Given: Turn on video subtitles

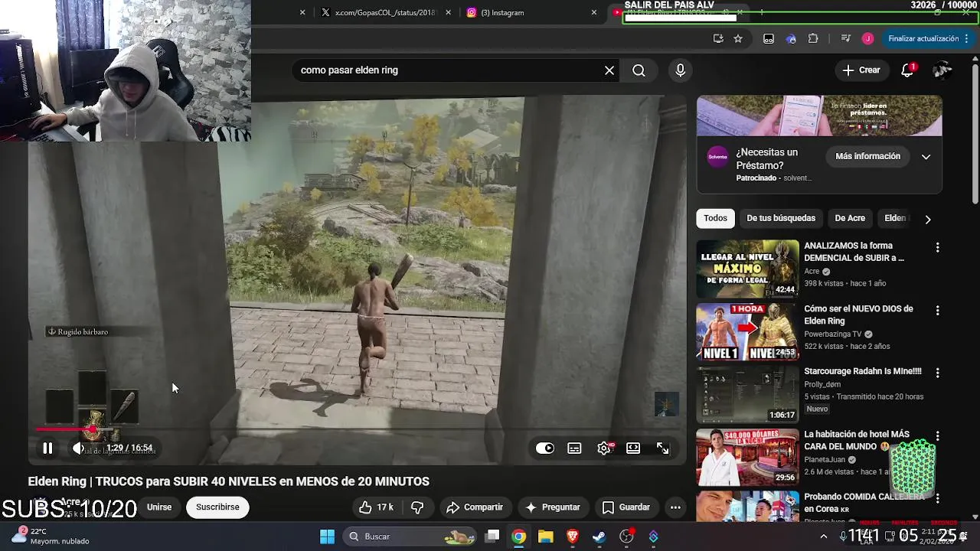Looking at the screenshot, I should tap(574, 448).
